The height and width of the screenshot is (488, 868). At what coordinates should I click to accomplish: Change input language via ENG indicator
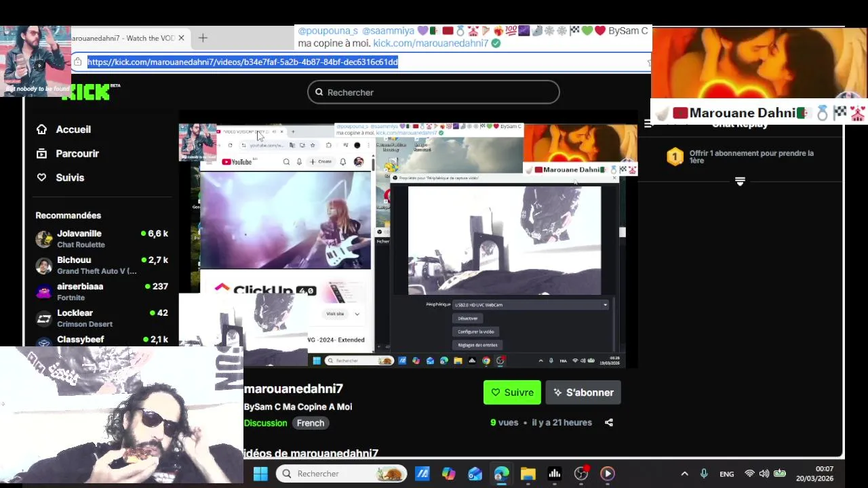727,474
